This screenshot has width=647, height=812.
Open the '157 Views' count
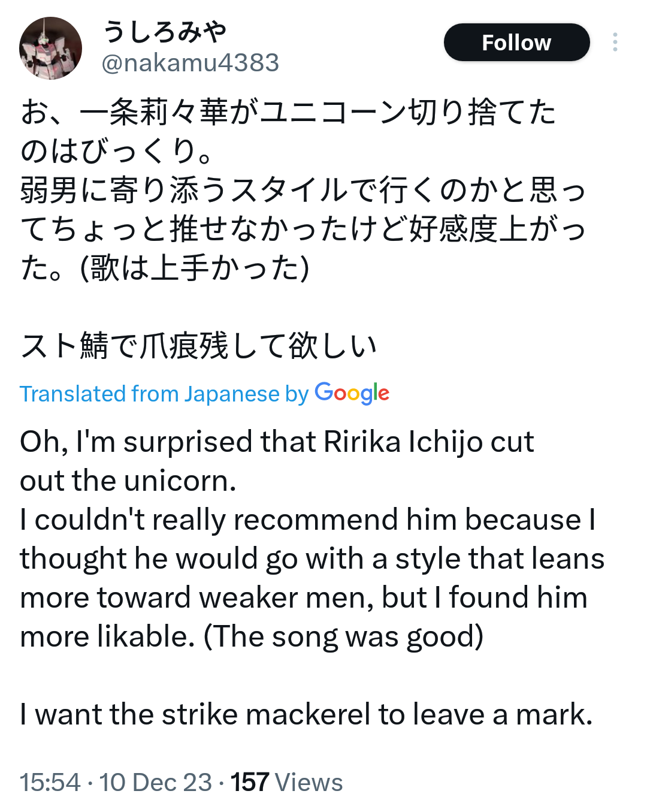(287, 782)
